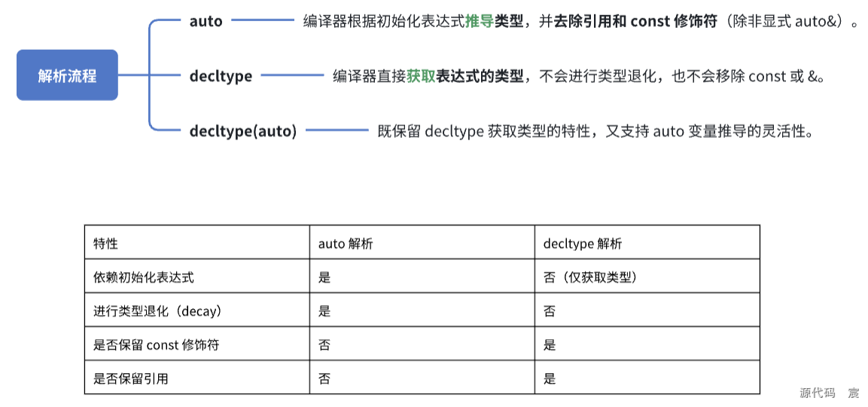Select the 是否保留 const 修饰符 row label
Screen dimensions: 868x407
click(156, 345)
